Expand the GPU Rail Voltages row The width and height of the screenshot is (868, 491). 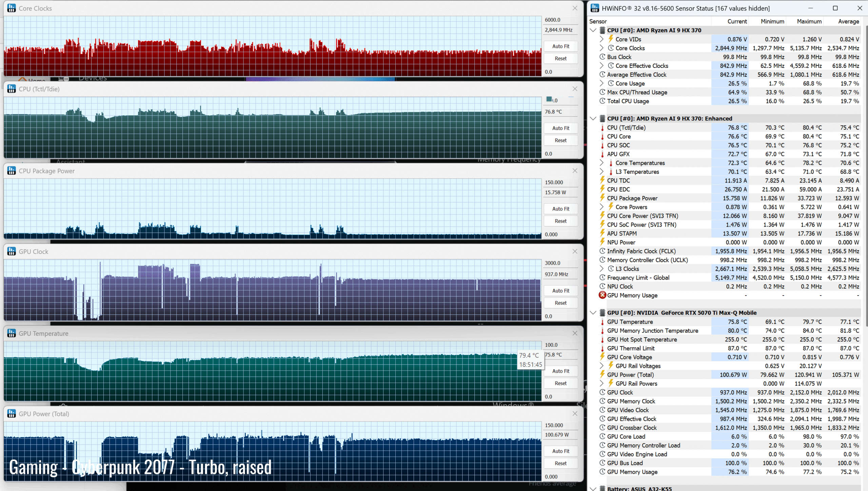[601, 366]
